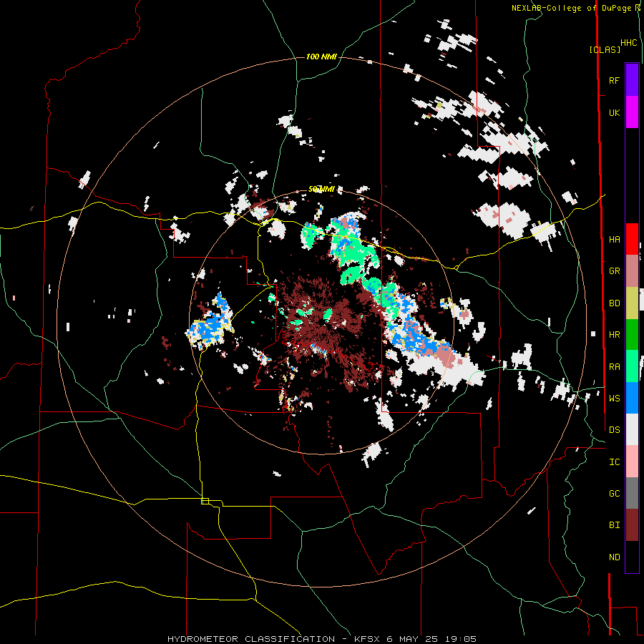This screenshot has height=644, width=644.
Task: Click the IC legend label
Action: [x=614, y=462]
